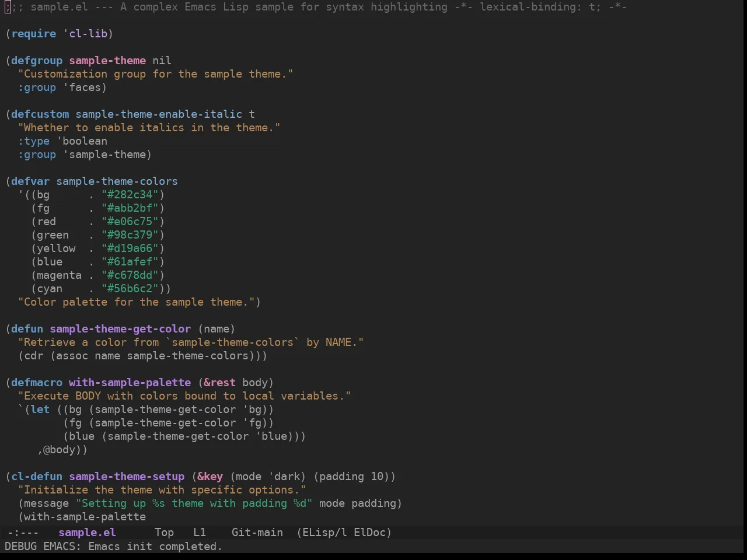This screenshot has height=560, width=747.
Task: Click the Top position indicator in mode line
Action: click(x=165, y=533)
